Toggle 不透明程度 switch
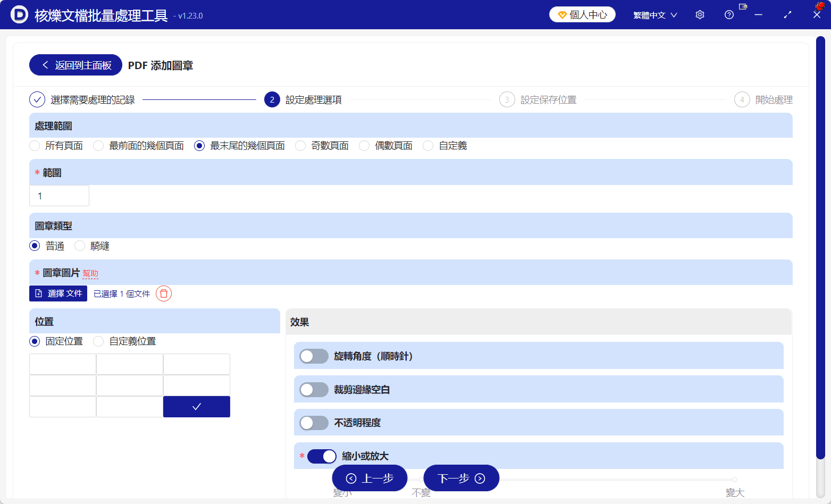Image resolution: width=831 pixels, height=504 pixels. pos(314,423)
